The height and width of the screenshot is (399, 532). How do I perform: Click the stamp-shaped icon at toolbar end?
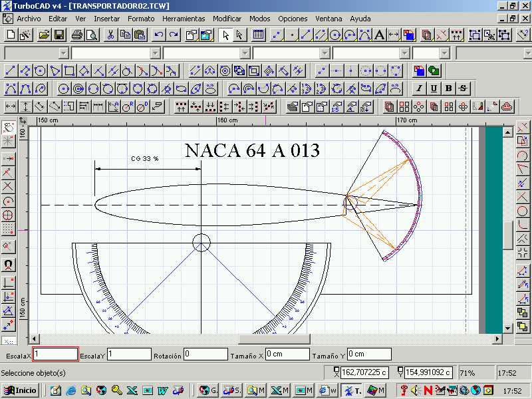507,106
